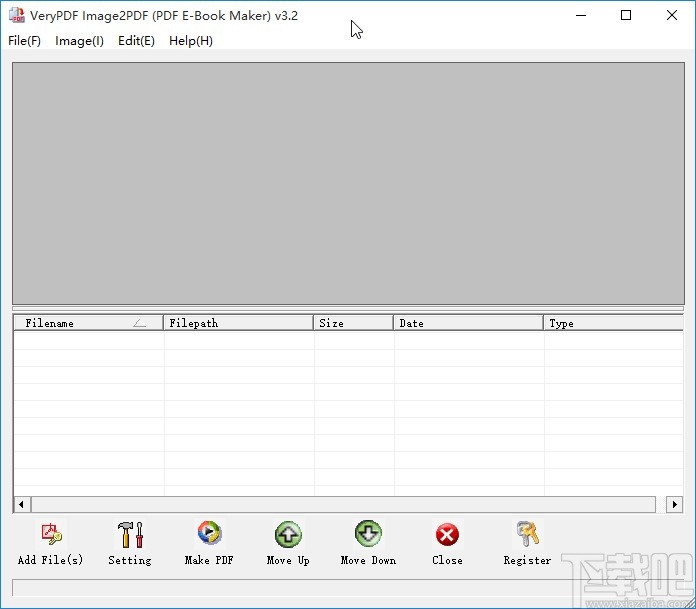The height and width of the screenshot is (609, 696).
Task: Minimize the Image2PDF window
Action: click(581, 15)
